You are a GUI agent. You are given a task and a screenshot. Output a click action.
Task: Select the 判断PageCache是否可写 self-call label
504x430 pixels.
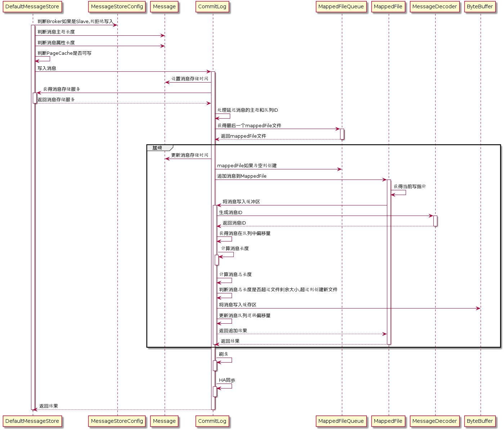(64, 53)
